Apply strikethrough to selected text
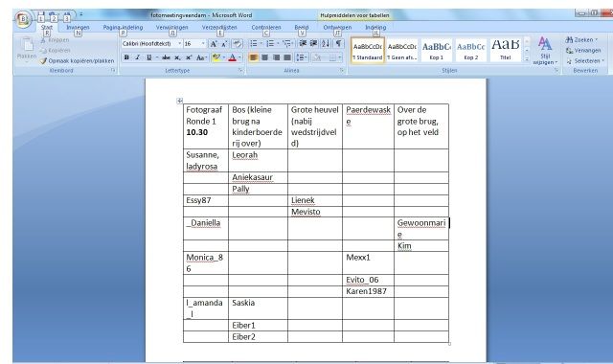The width and height of the screenshot is (613, 364). coord(166,57)
